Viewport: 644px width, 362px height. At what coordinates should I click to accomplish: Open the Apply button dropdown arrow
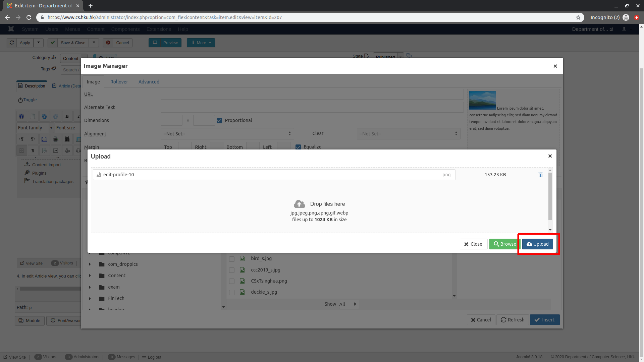coord(39,43)
